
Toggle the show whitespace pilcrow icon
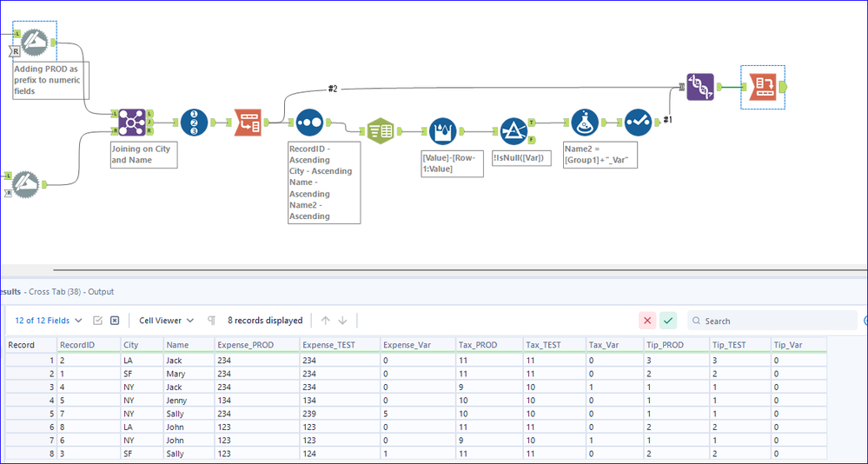pos(211,321)
